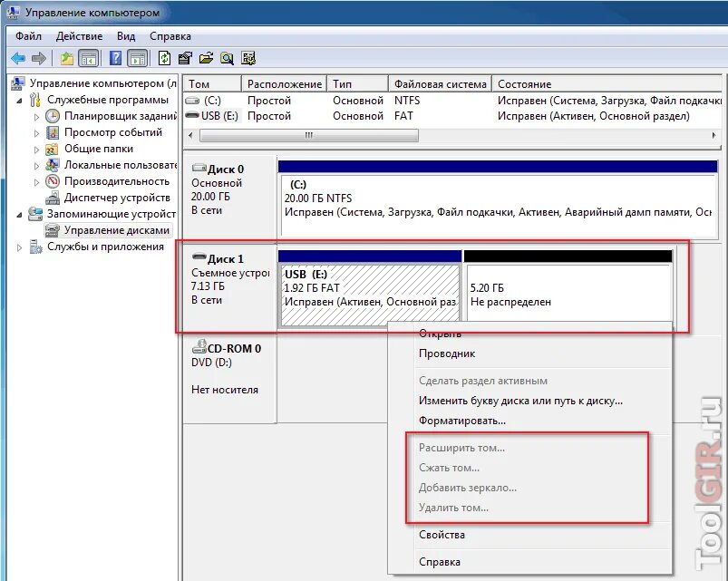Expand Планировщик заданий node arrow
This screenshot has width=728, height=581.
(x=36, y=117)
